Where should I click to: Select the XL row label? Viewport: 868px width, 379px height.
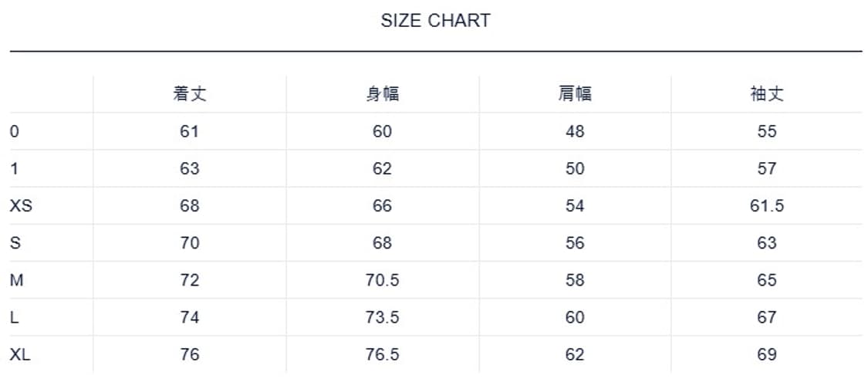(21, 354)
